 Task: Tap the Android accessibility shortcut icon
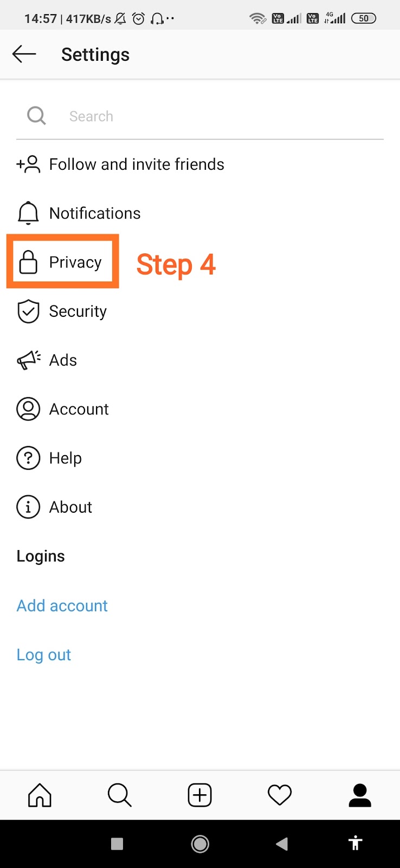coord(355,843)
